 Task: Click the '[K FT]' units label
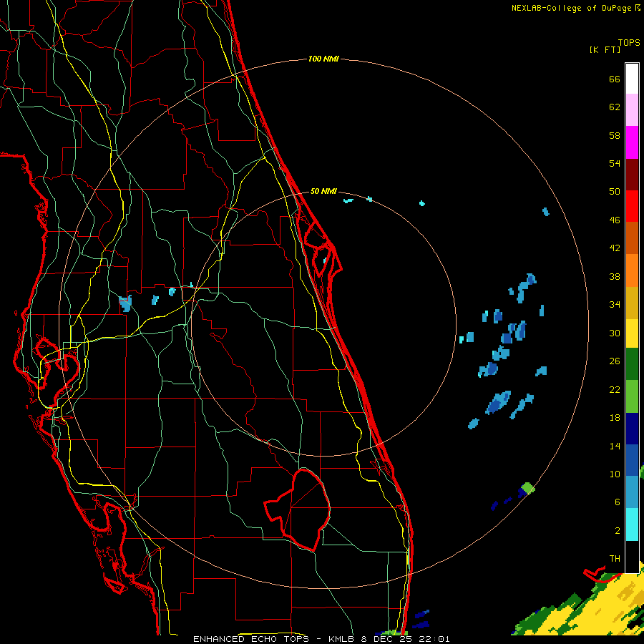[x=605, y=50]
